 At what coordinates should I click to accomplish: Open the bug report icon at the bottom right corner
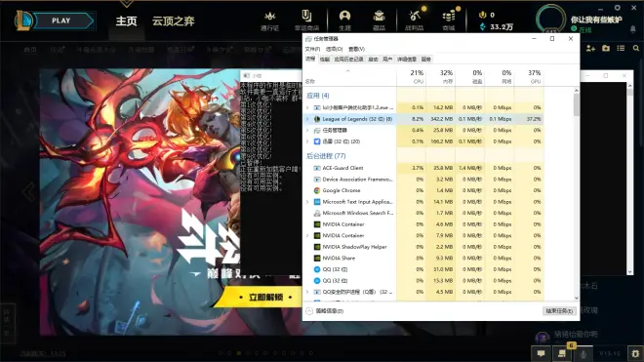click(x=635, y=353)
